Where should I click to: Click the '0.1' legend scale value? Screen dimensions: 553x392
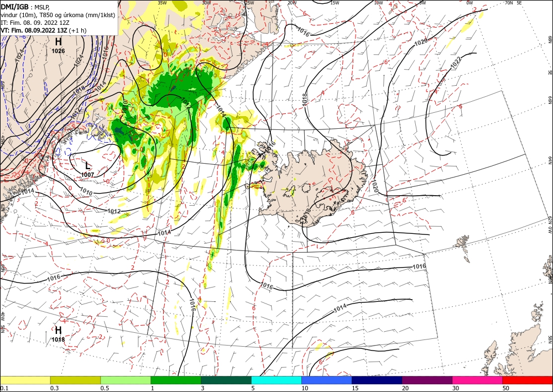[x=4, y=388]
